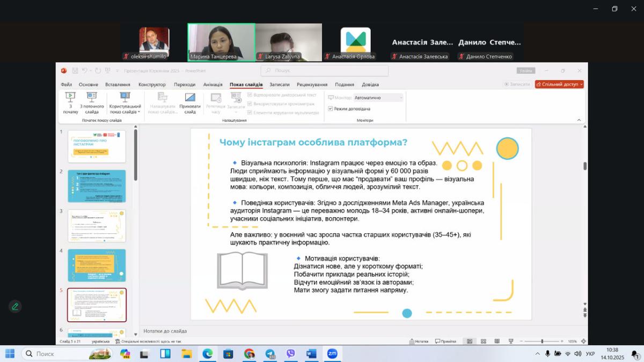Collapse the ribbon with the chevron
This screenshot has width=644, height=362.
579,120
